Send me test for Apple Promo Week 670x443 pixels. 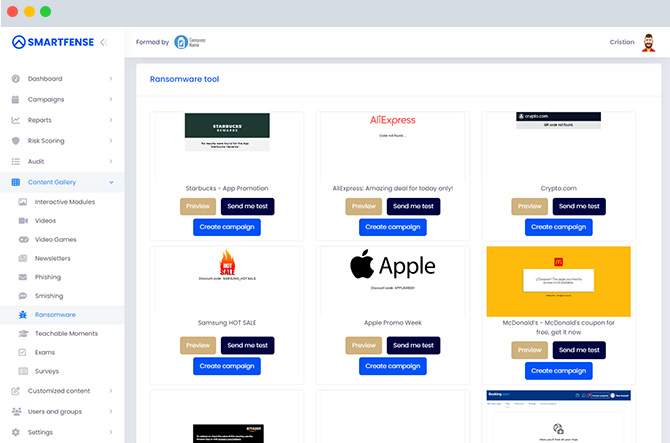pyautogui.click(x=413, y=345)
